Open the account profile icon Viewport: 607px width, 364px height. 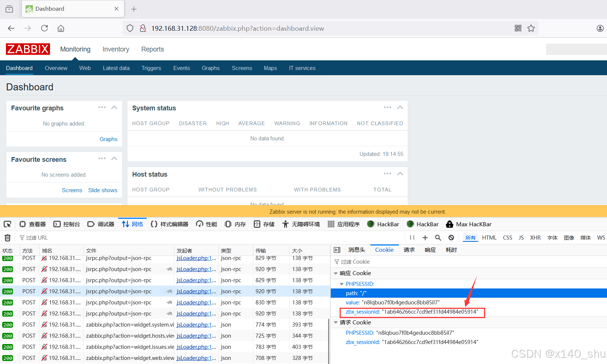click(600, 28)
